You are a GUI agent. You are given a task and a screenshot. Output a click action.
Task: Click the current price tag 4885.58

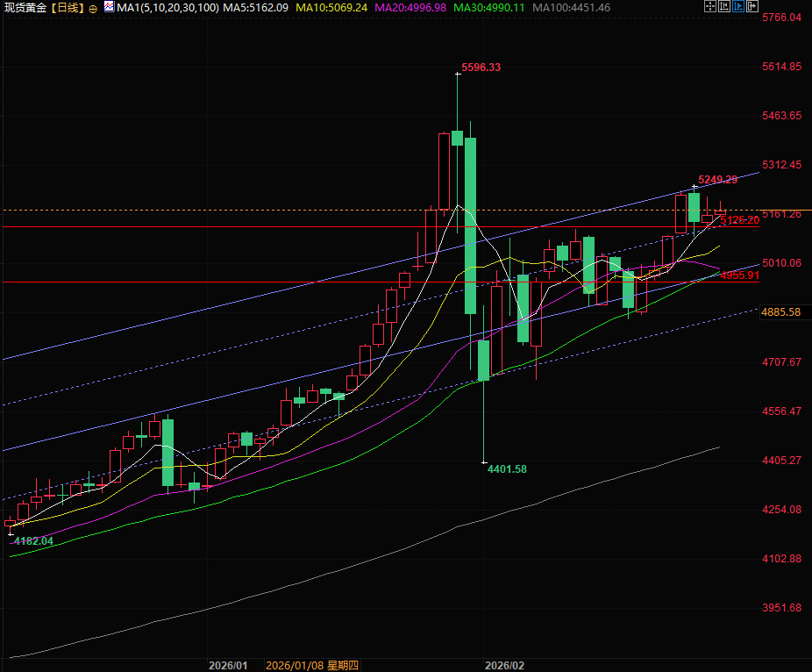pos(781,312)
